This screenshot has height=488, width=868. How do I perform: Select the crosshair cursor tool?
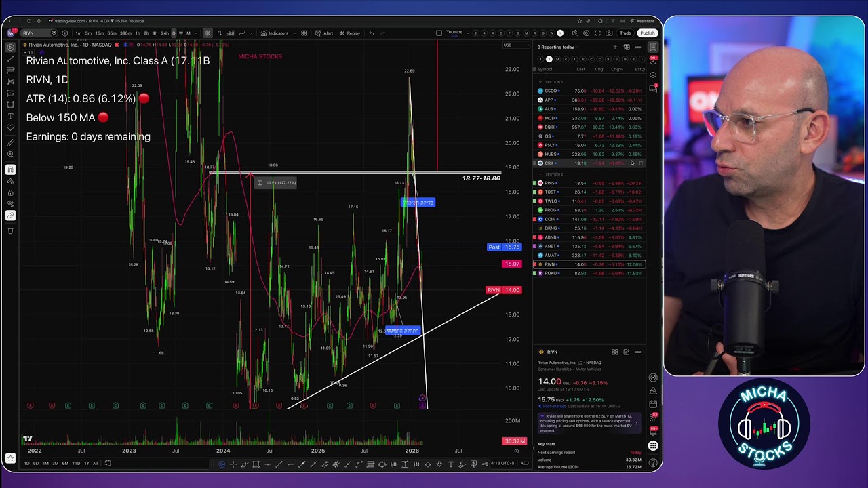[10, 47]
